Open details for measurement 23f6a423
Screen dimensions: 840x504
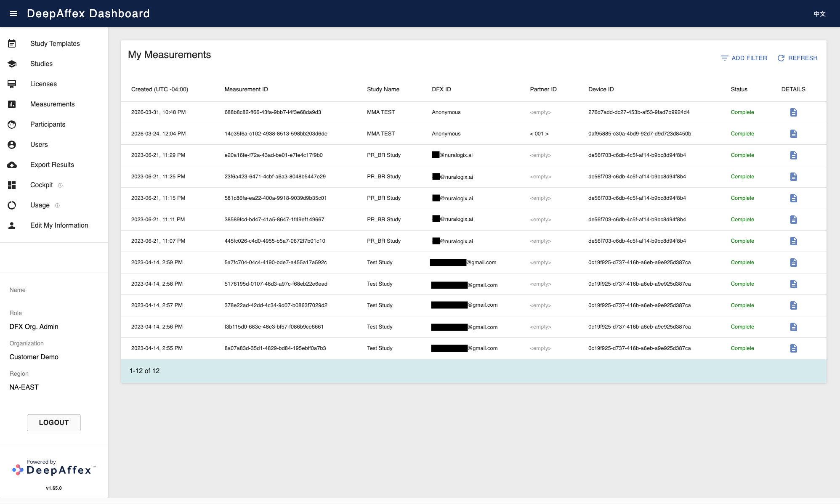793,177
